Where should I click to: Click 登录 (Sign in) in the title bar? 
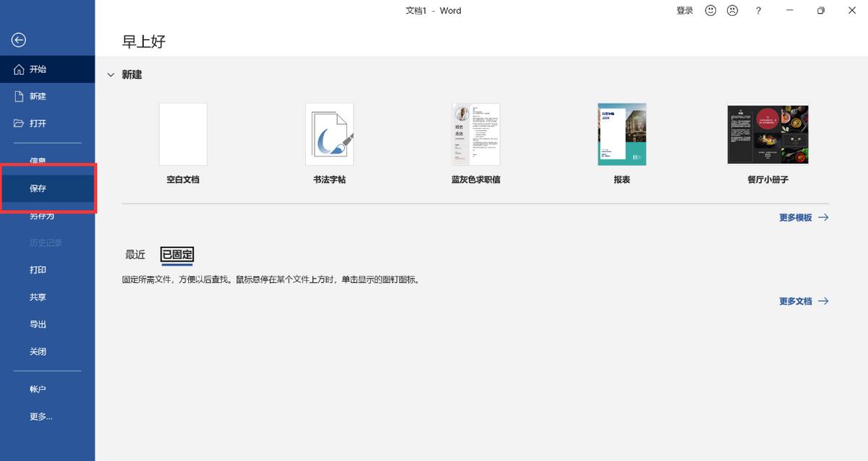[x=684, y=10]
